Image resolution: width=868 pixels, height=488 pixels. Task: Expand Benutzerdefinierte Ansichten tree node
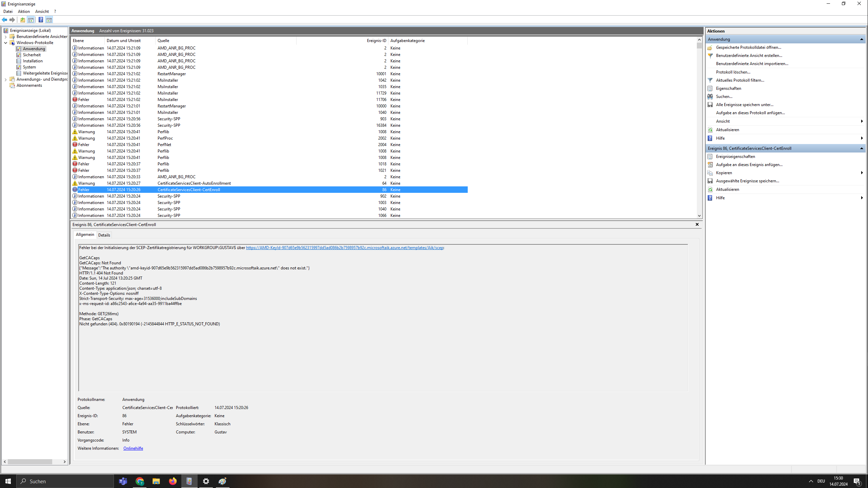click(6, 37)
